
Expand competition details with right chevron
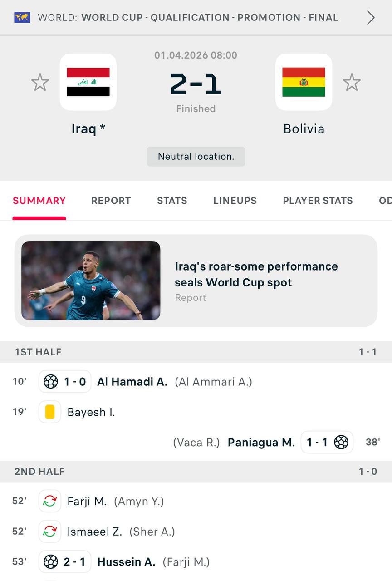point(371,18)
